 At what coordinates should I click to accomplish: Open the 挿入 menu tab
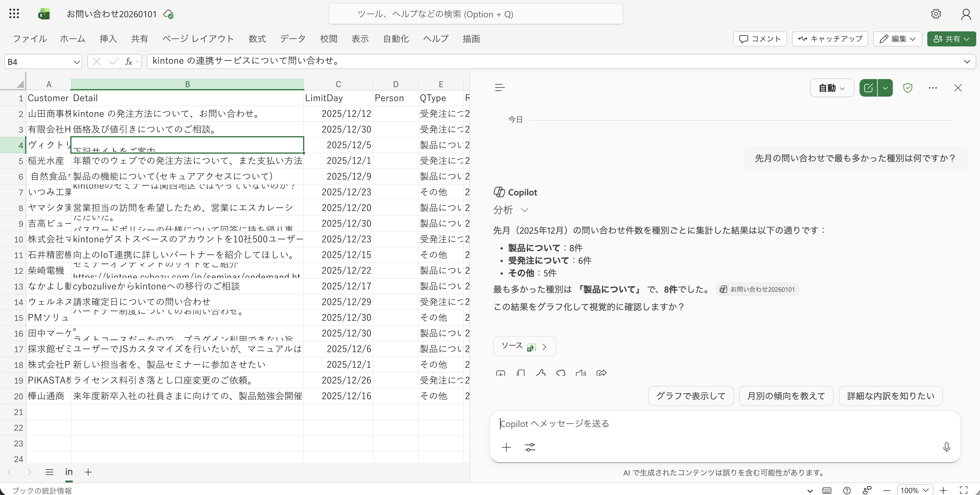point(108,39)
